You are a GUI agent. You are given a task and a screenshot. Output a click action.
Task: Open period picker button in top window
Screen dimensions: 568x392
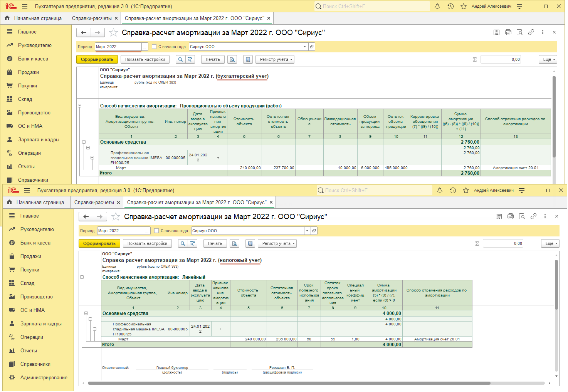coord(145,47)
